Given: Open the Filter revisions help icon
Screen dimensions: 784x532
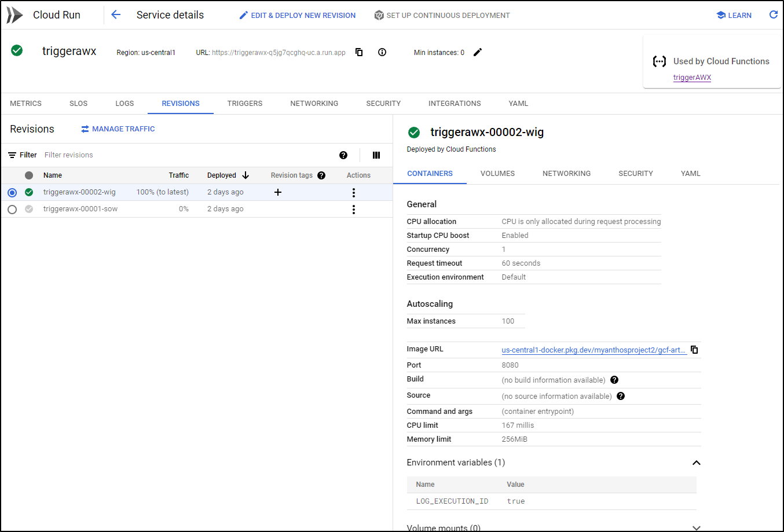Looking at the screenshot, I should (x=343, y=155).
